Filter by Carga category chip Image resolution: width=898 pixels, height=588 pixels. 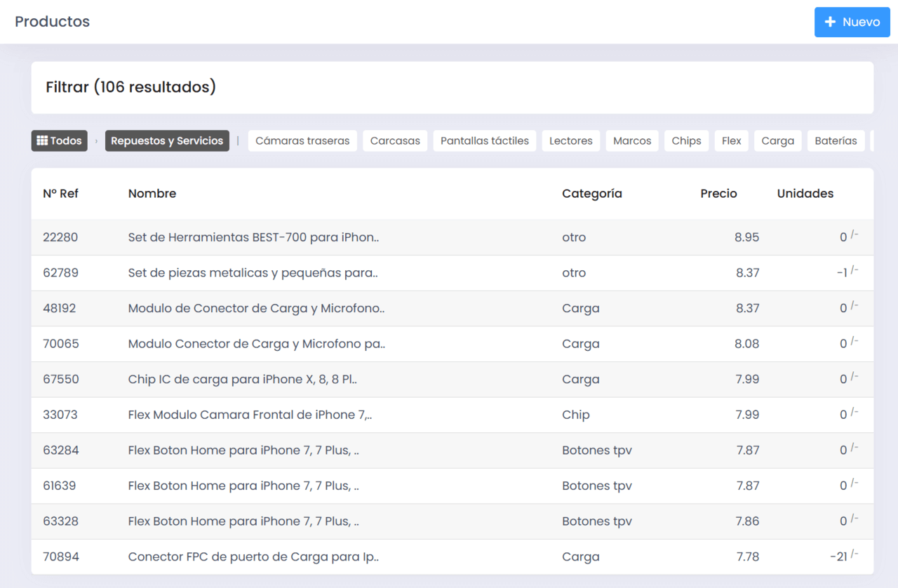pos(777,141)
